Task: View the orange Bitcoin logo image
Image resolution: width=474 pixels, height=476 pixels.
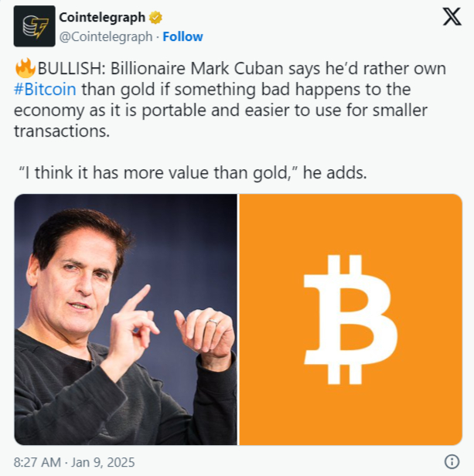Action: (351, 319)
